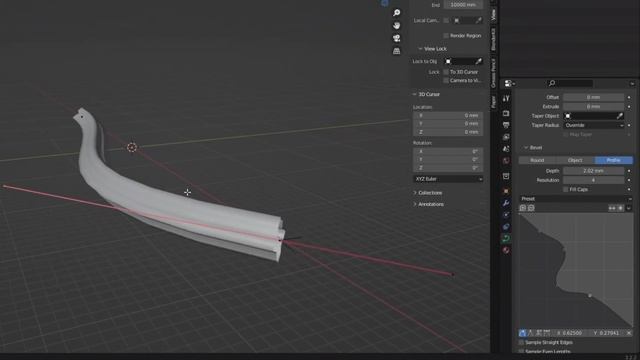The image size is (640, 360).
Task: Select the Round bevel mode tab
Action: [537, 160]
